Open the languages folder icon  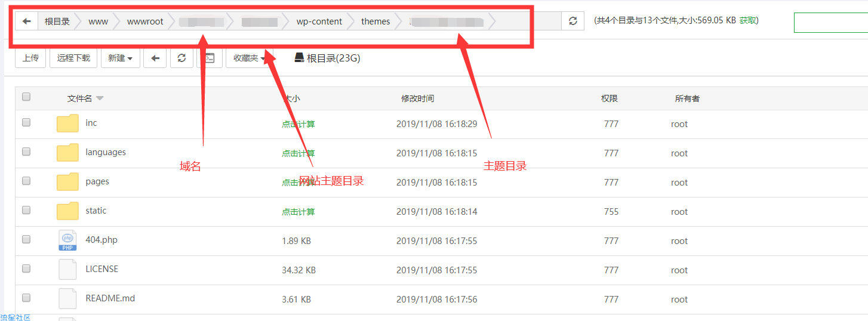[67, 153]
